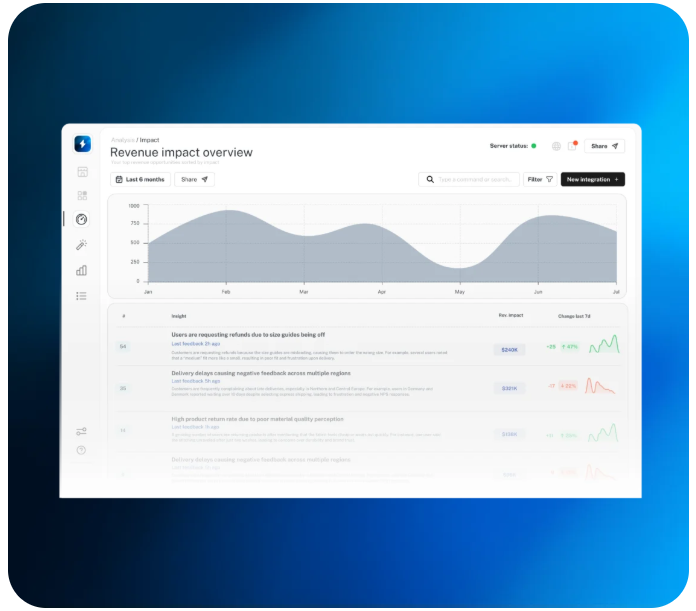
Task: Open the sliders settings icon in sidebar
Action: tap(82, 432)
